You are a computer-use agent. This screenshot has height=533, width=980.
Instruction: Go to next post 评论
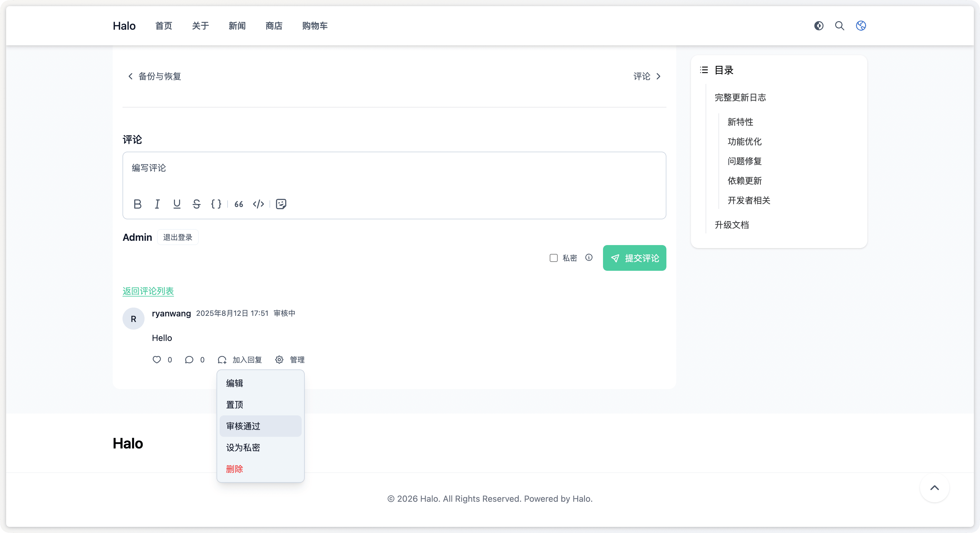click(647, 76)
